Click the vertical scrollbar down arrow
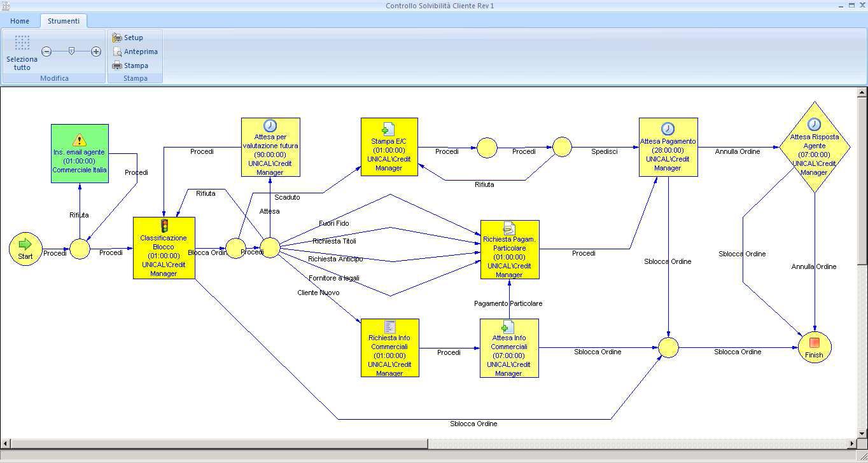868x463 pixels. coord(862,434)
